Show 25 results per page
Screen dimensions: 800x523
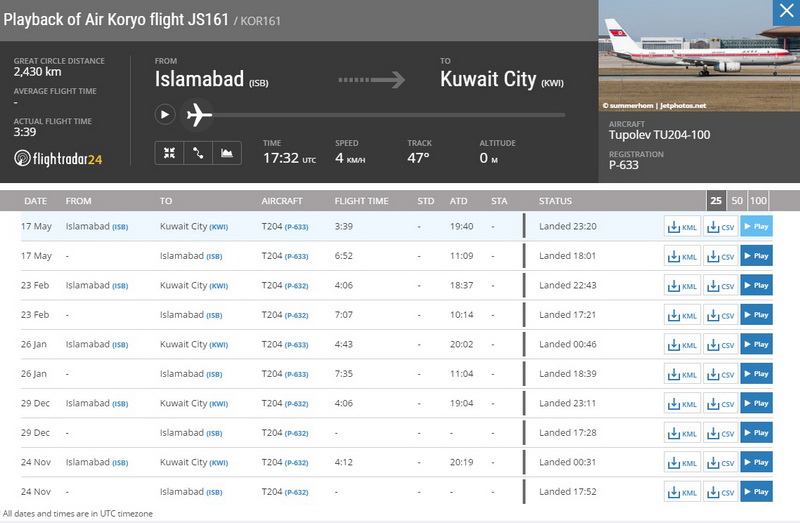tap(716, 201)
